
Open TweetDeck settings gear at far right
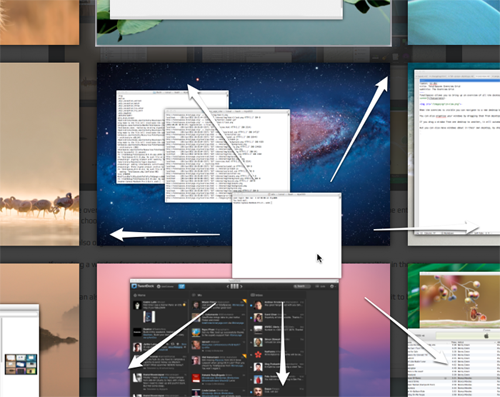(x=332, y=286)
